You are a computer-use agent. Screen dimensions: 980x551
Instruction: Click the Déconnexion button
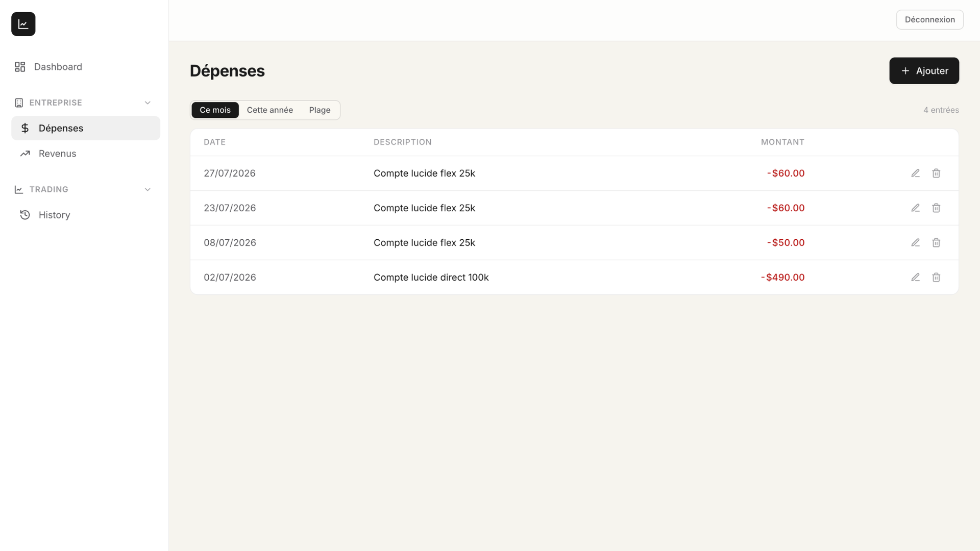pos(929,19)
